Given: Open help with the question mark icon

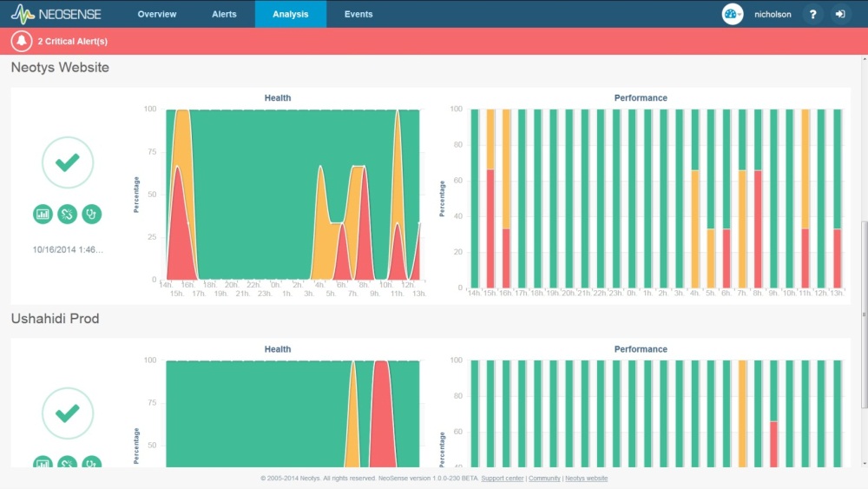Looking at the screenshot, I should 812,15.
